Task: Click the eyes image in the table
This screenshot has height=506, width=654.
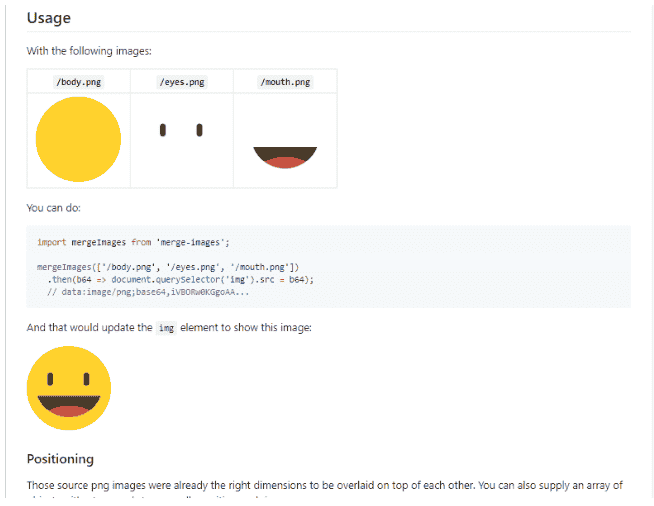Action: coord(181,130)
